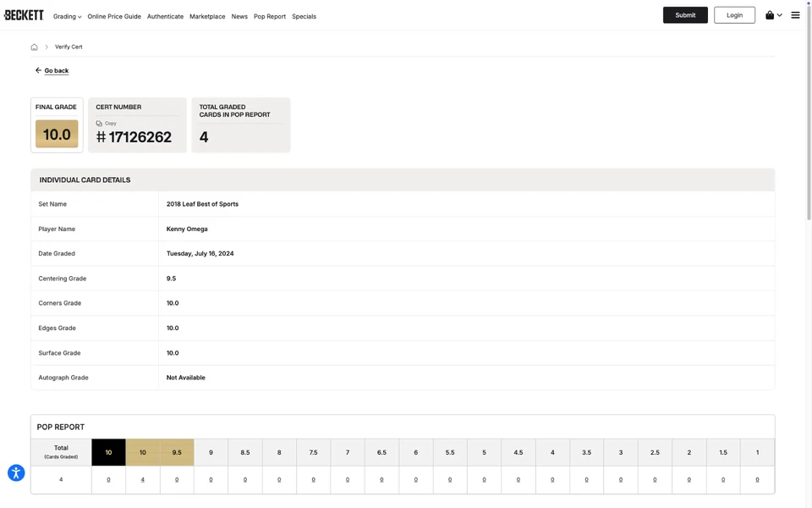Click the count 4 under gold 10 column
Image resolution: width=812 pixels, height=508 pixels.
[142, 480]
